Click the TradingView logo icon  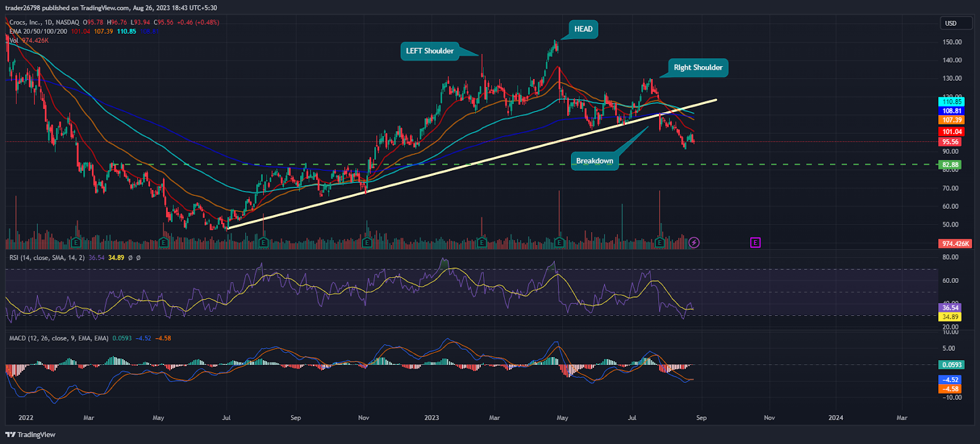(10, 435)
